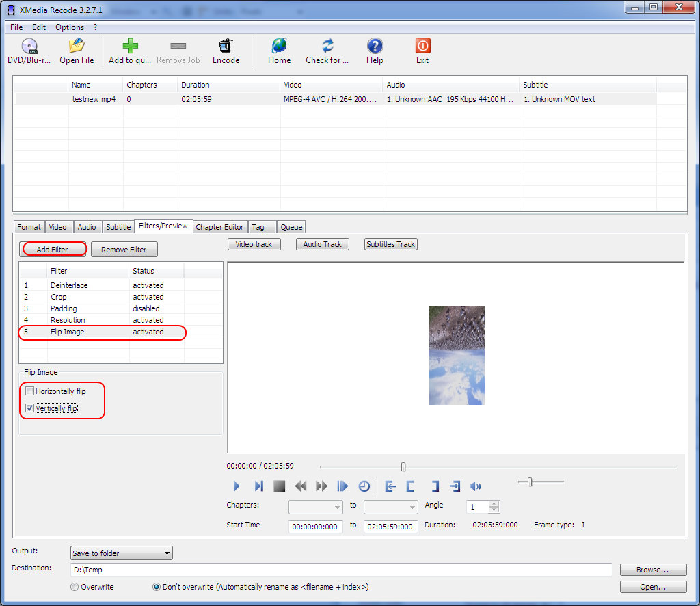Switch to the Audio tab
700x606 pixels.
click(87, 227)
